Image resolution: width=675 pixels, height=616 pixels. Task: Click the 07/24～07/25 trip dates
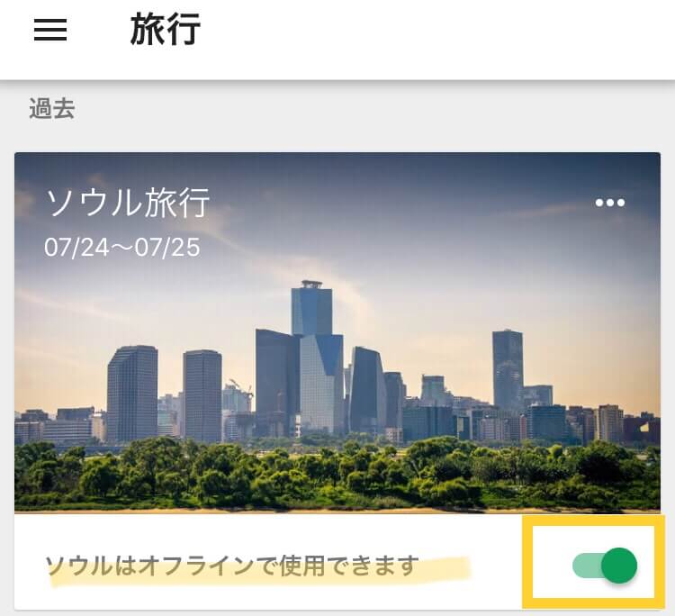click(122, 248)
